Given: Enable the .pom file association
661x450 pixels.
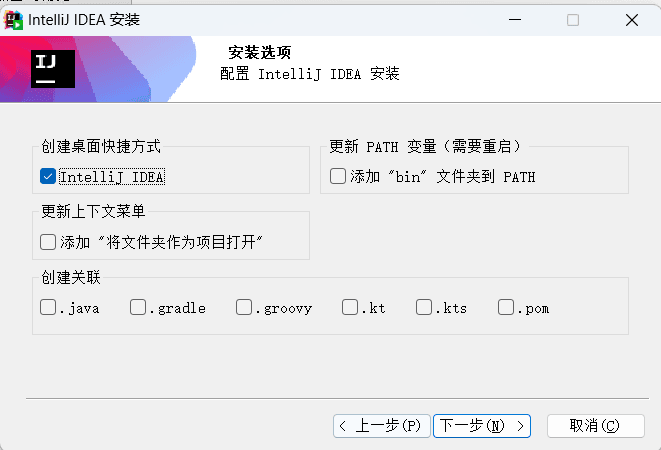Looking at the screenshot, I should coord(506,307).
